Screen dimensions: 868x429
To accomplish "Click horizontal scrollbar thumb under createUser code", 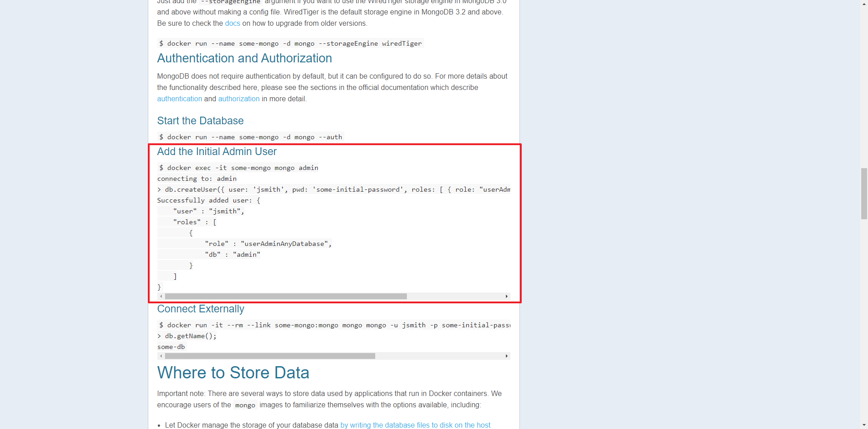I will pyautogui.click(x=286, y=297).
